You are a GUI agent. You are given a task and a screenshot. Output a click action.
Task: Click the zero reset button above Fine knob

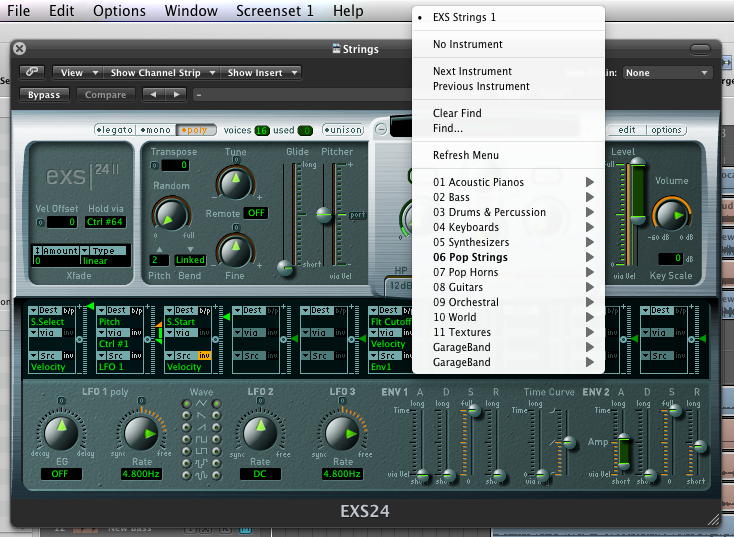tap(236, 228)
